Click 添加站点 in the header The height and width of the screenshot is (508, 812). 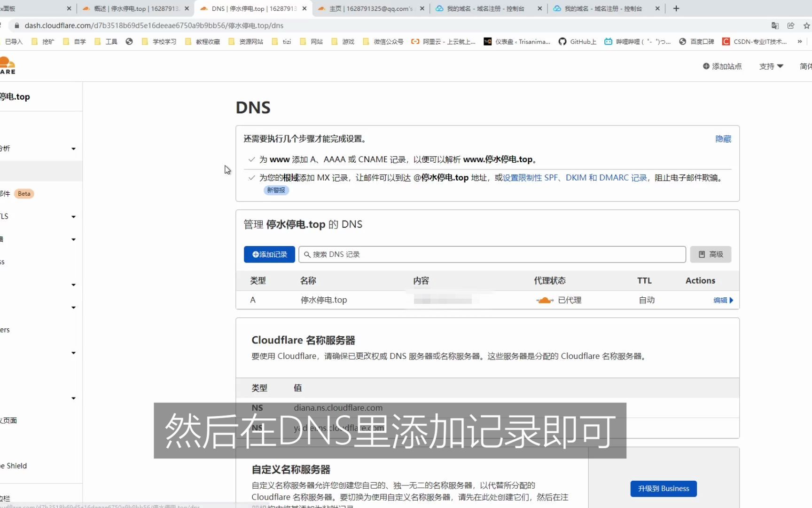722,66
